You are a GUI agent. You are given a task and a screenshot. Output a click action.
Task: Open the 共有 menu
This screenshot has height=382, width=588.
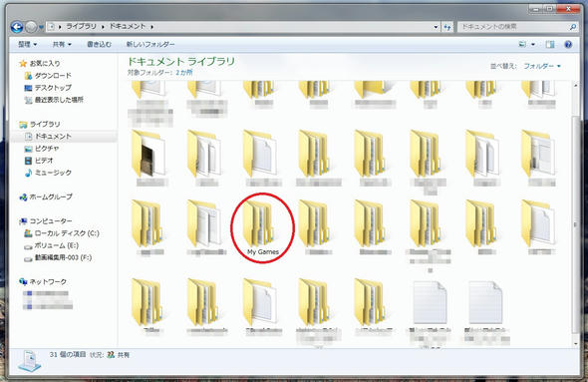click(62, 44)
